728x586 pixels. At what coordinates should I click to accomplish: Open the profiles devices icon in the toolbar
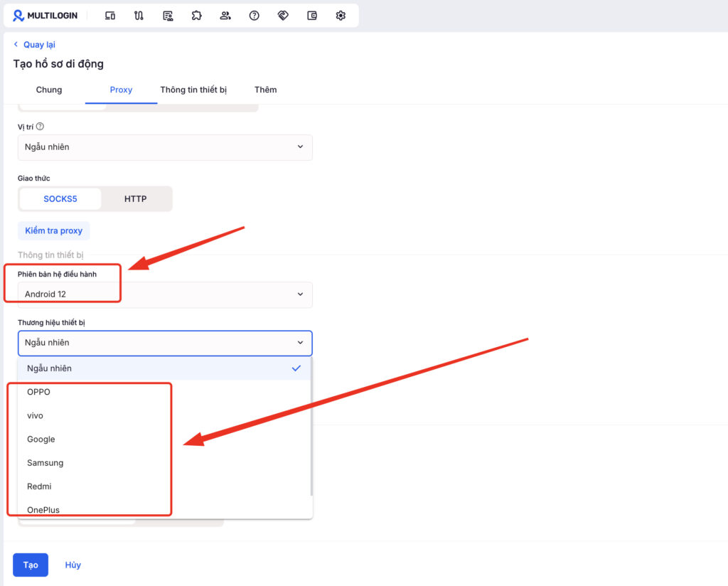(x=110, y=15)
